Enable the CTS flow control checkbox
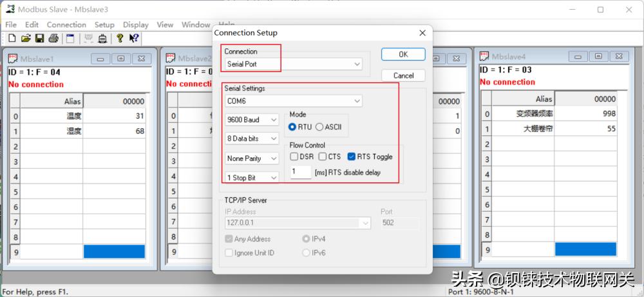644x297 pixels. 323,157
